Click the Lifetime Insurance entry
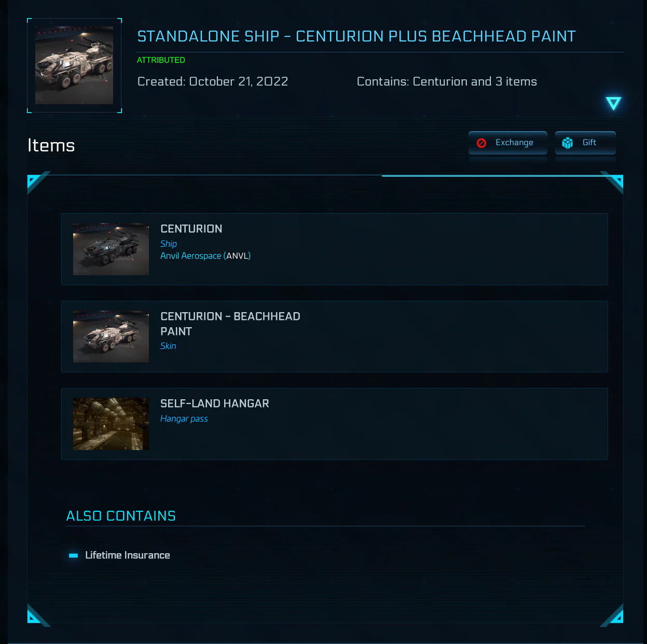The image size is (647, 644). [x=128, y=555]
